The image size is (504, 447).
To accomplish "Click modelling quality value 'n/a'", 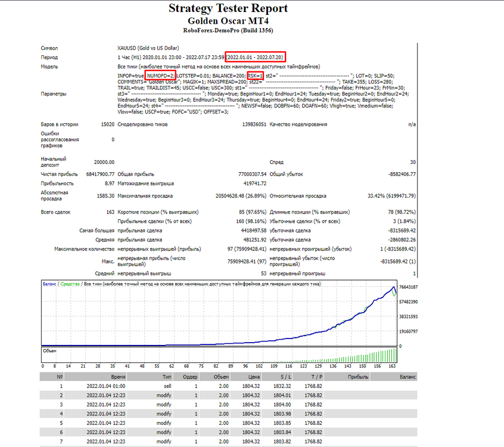I will click(x=412, y=125).
